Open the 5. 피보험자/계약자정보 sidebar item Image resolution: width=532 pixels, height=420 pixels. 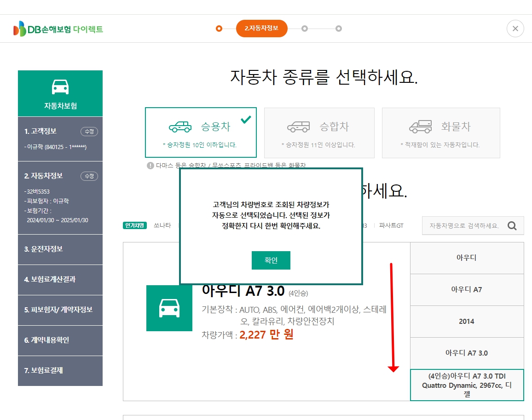pyautogui.click(x=60, y=310)
